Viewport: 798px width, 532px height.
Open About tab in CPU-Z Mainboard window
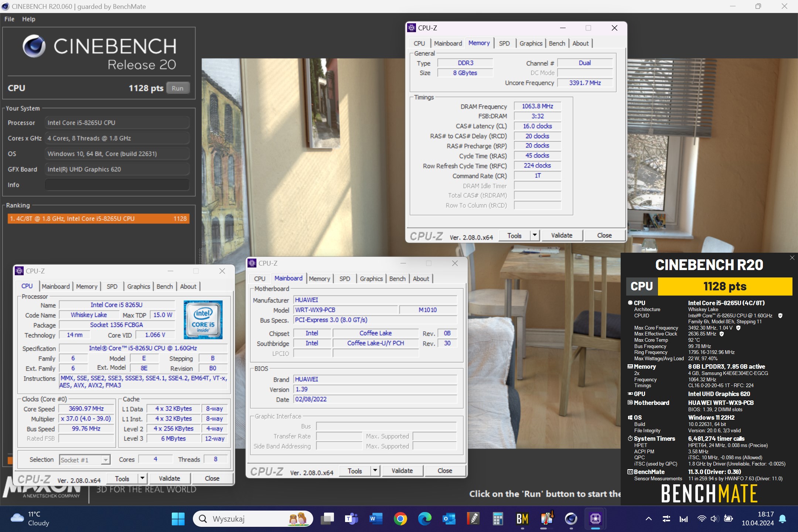click(x=421, y=279)
